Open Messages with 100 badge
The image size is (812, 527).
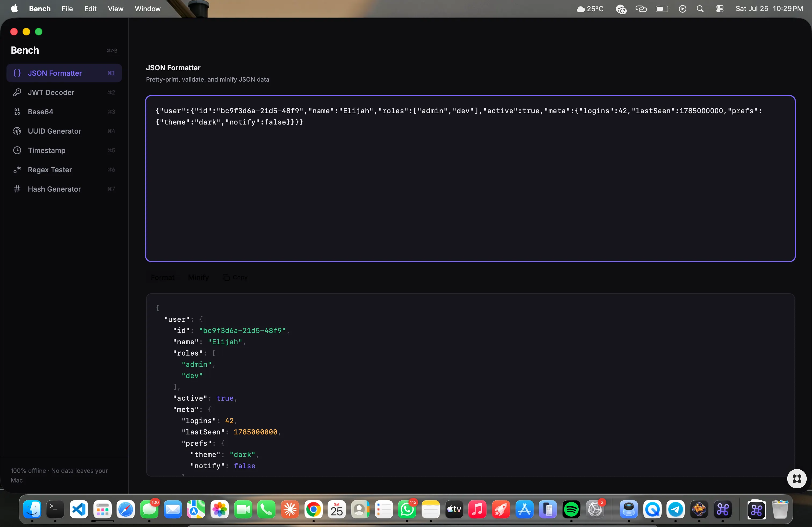tap(149, 510)
